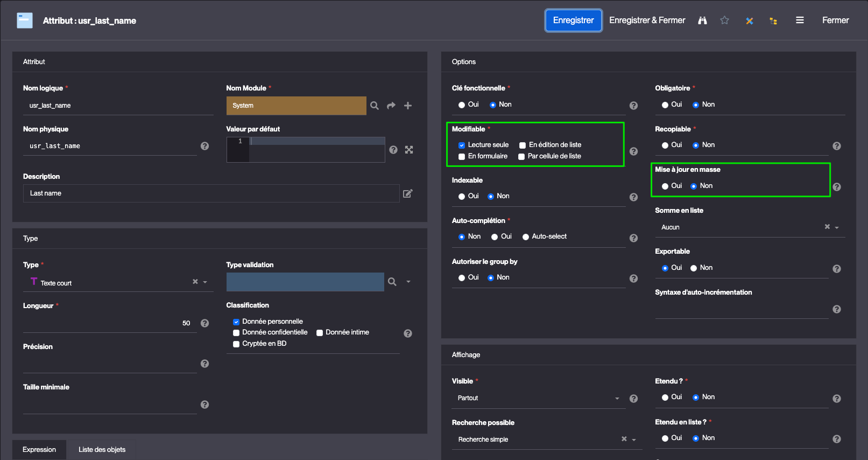Click the plus icon beside Nom Module

pyautogui.click(x=408, y=106)
